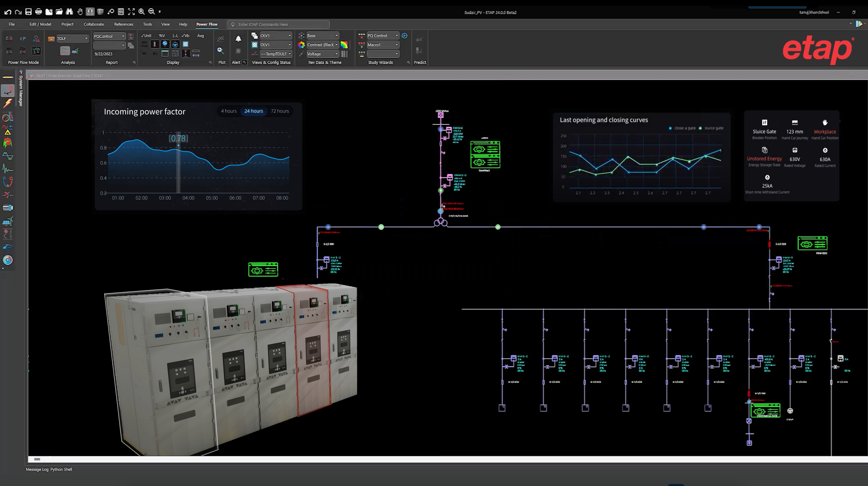Screen dimensions: 868x486
Task: Click the ETAP commands search field
Action: click(280, 24)
